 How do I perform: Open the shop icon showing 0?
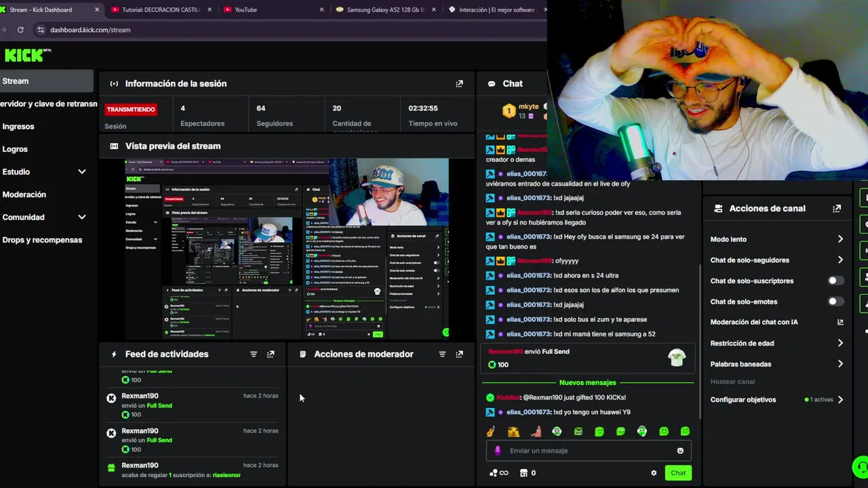tap(528, 473)
